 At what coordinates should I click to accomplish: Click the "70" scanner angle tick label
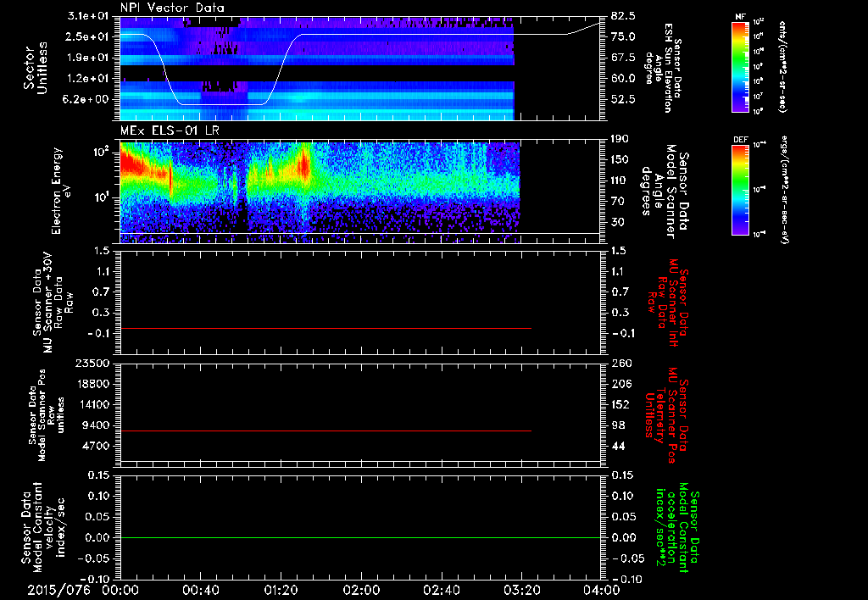tap(618, 202)
